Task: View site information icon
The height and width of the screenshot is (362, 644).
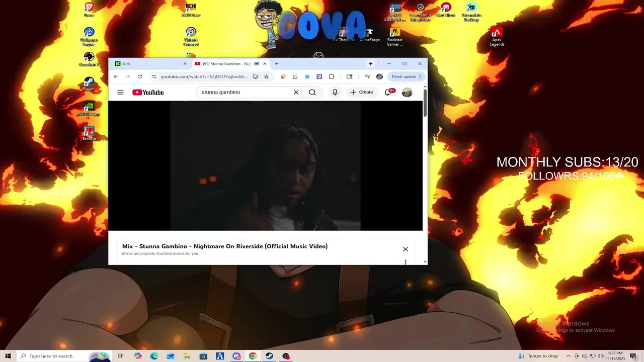Action: pos(154,76)
